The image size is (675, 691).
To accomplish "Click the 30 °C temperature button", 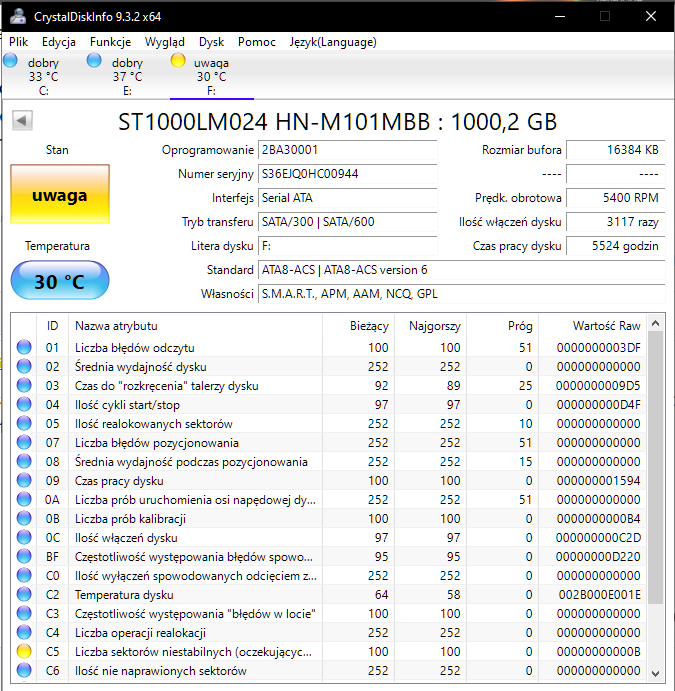I will pos(60,280).
